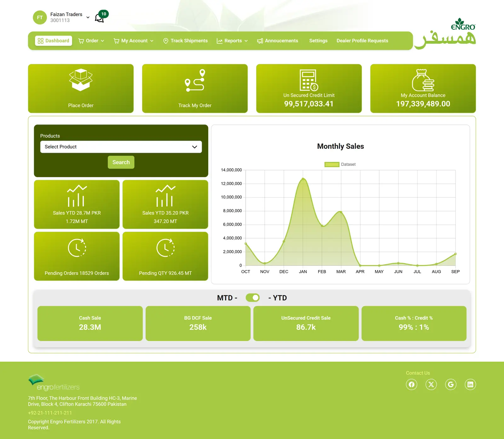Click the UnSecured Credit Sale 86.7k card
This screenshot has height=439, width=504.
(x=306, y=323)
